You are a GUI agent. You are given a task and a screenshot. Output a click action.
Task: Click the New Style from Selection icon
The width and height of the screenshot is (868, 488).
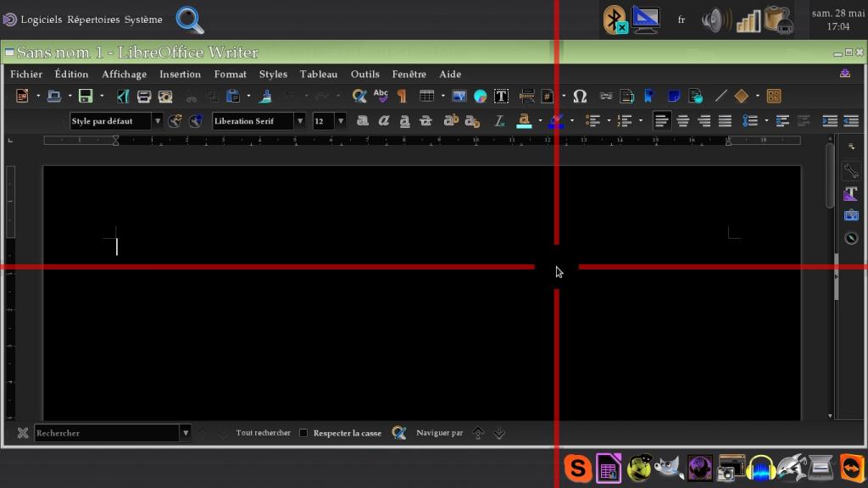[196, 121]
